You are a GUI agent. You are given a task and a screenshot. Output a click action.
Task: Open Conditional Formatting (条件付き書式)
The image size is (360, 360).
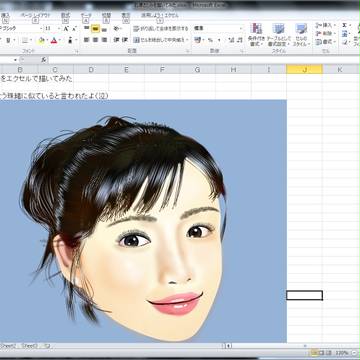pyautogui.click(x=256, y=35)
